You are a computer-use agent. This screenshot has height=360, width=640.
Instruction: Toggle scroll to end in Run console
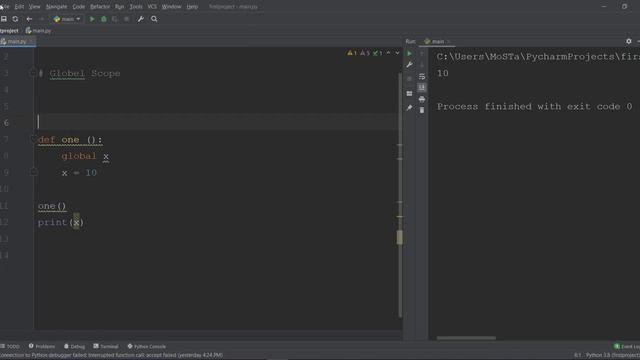pyautogui.click(x=422, y=87)
